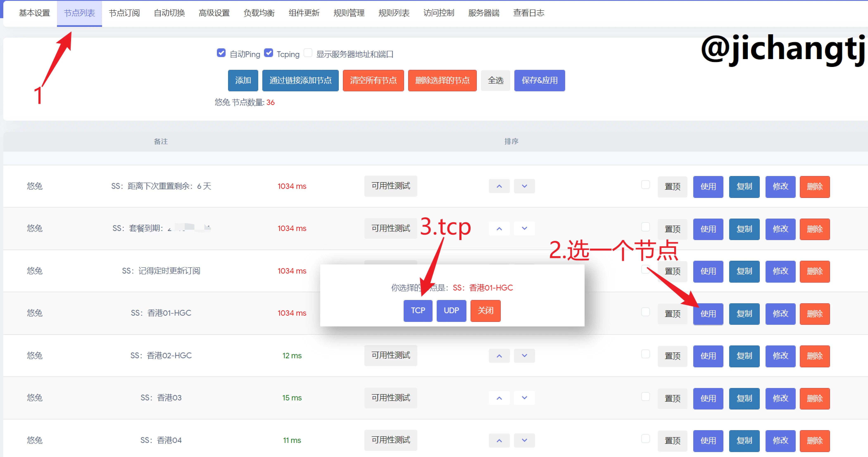
Task: Toggle the Tcping checkbox
Action: (268, 53)
